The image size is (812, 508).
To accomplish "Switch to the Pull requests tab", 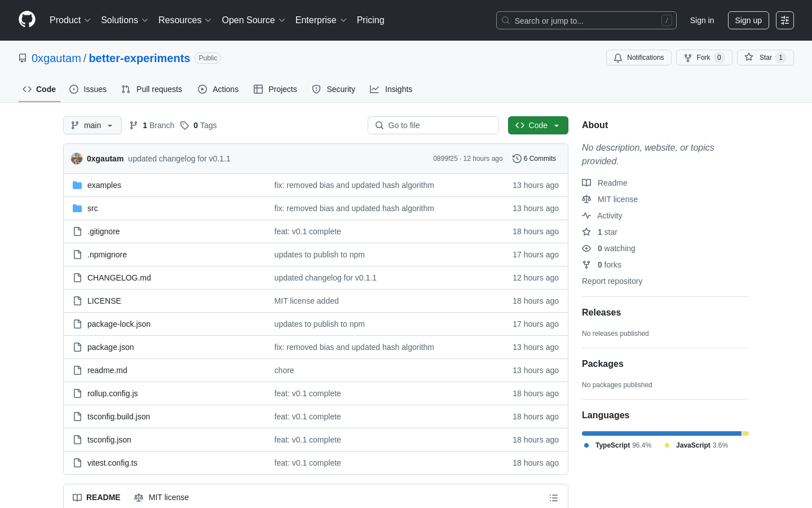I will [152, 89].
